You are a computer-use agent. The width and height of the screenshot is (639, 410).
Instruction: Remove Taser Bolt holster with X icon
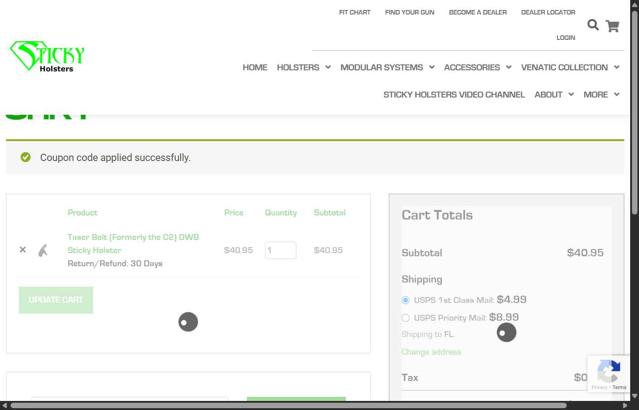pyautogui.click(x=23, y=249)
